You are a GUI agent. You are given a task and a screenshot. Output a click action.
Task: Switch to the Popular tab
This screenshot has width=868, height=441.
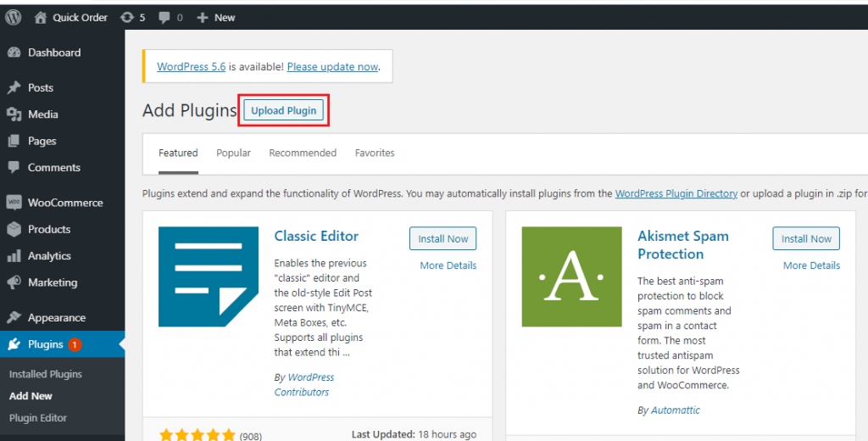(234, 153)
